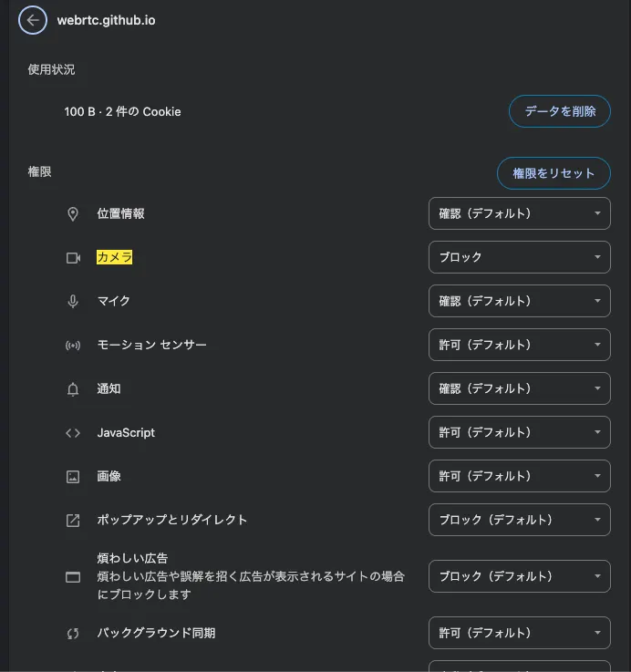Click the camera icon next to カメラ
Screen dimensions: 631x672
pos(73,257)
